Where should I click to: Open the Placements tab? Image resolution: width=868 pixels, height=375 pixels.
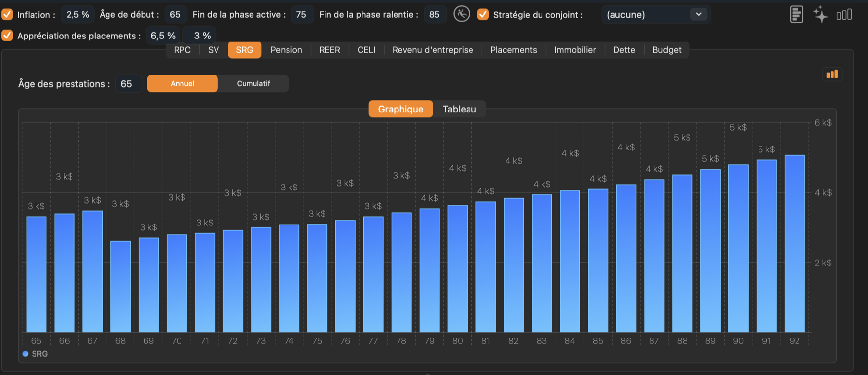(513, 50)
